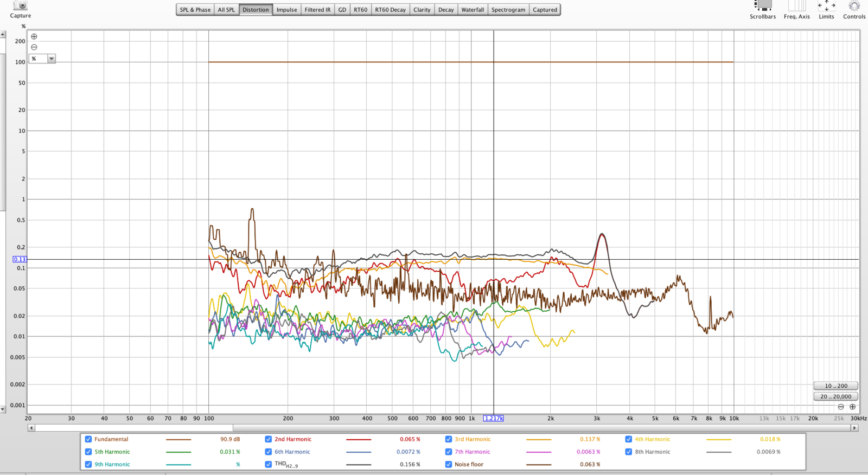Click the 5th Harmonic 0.031 % value
Screen dimensions: 868x475
pos(230,452)
